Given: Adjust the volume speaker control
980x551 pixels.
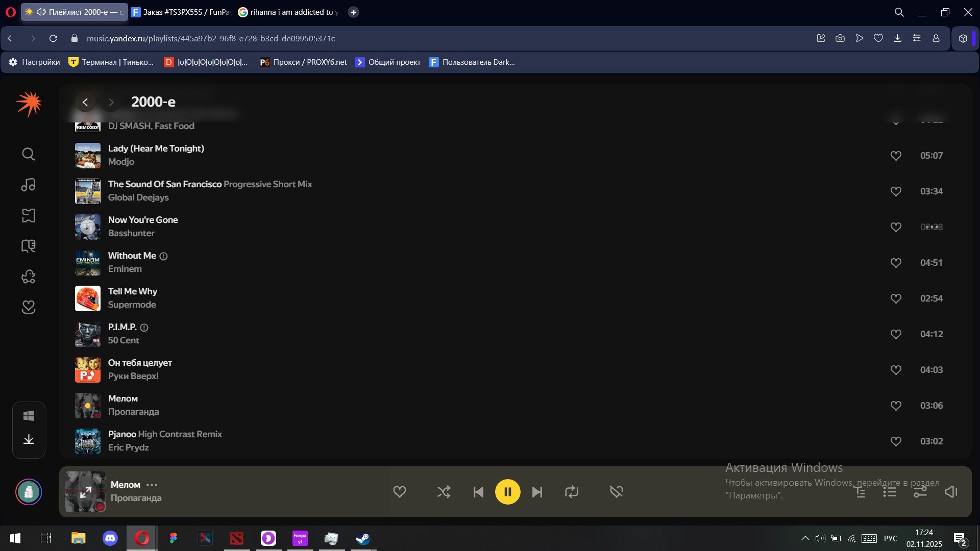Looking at the screenshot, I should [x=951, y=492].
